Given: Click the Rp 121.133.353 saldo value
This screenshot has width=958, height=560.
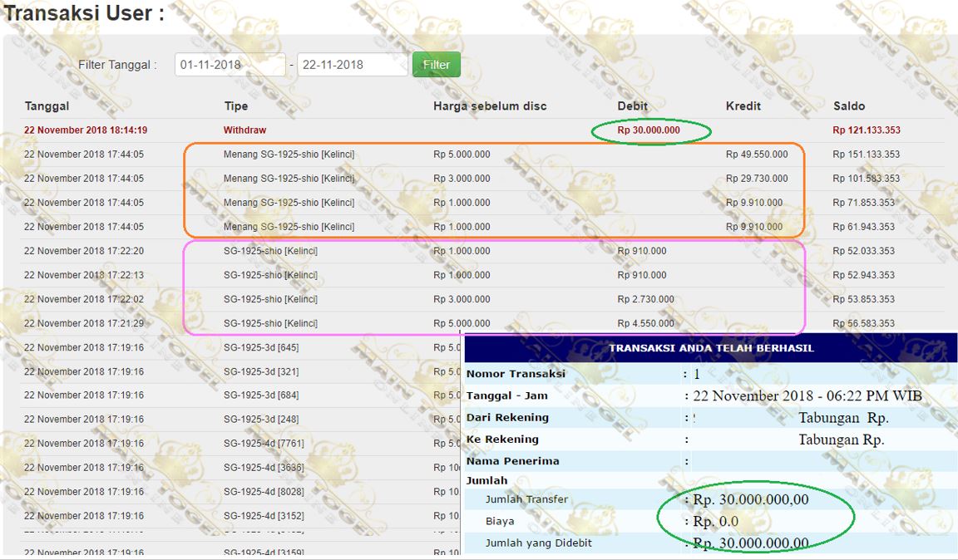Looking at the screenshot, I should tap(866, 130).
